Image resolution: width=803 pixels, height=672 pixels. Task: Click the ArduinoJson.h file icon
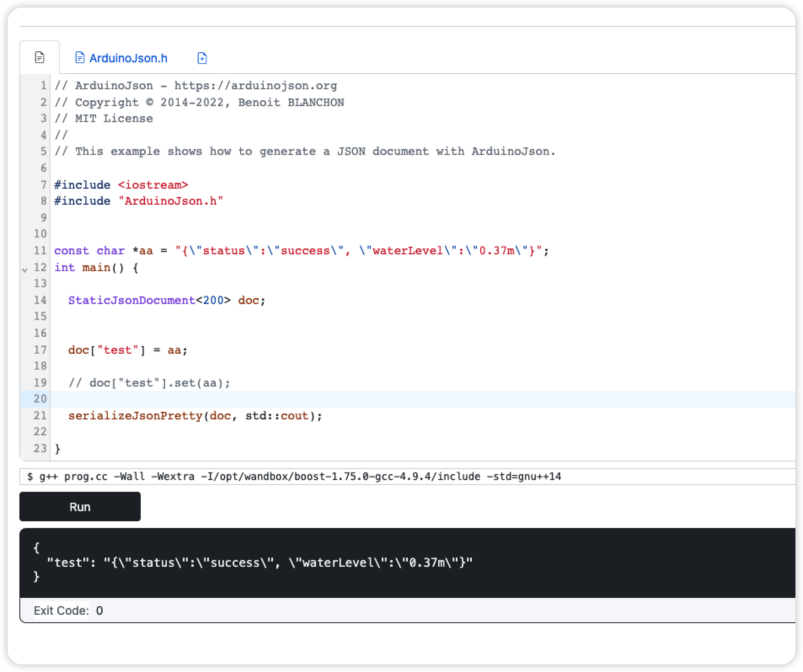click(80, 58)
